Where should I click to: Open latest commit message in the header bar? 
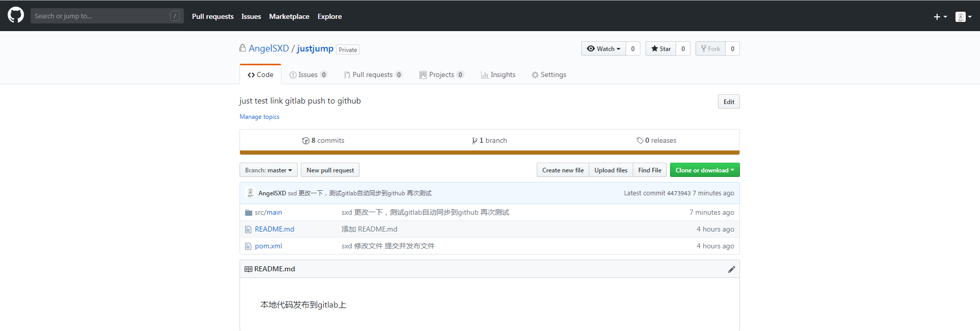[x=360, y=193]
